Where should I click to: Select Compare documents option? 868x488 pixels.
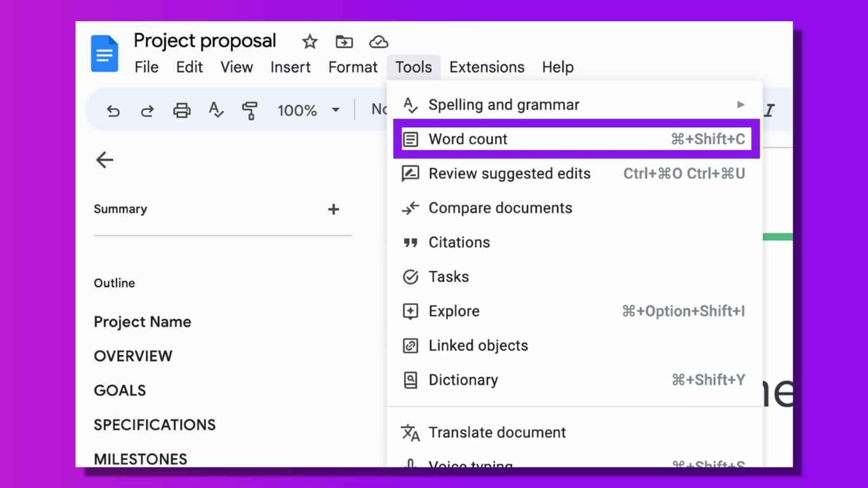[x=575, y=208]
